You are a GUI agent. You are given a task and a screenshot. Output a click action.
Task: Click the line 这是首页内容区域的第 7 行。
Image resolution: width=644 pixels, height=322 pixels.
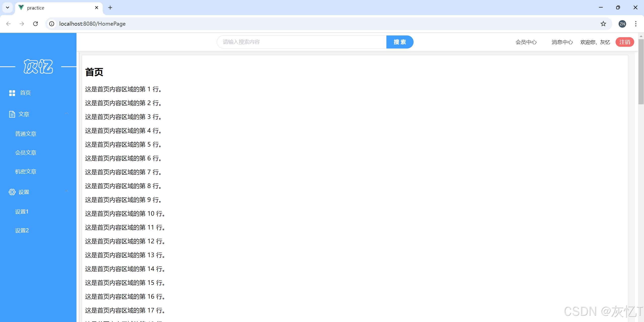(123, 172)
